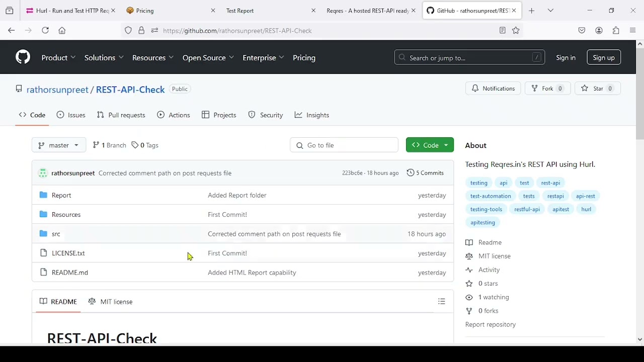Click the browser back arrow

point(11,31)
